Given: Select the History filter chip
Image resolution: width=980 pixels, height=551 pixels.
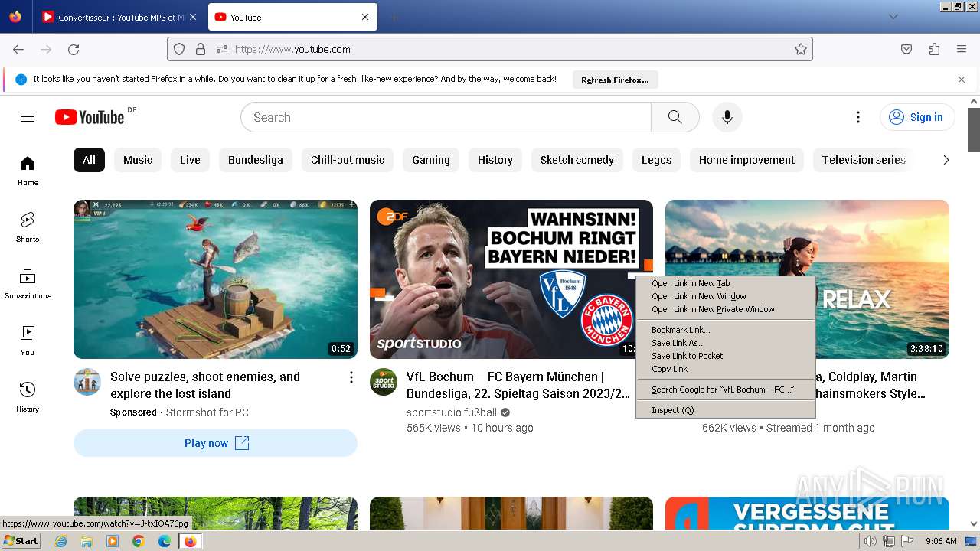Looking at the screenshot, I should (495, 160).
